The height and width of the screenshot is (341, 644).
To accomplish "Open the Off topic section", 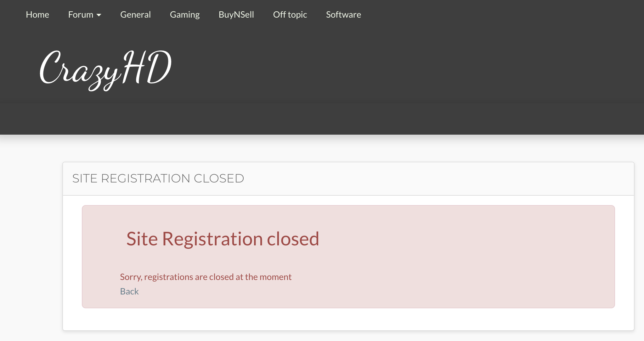I will (290, 14).
